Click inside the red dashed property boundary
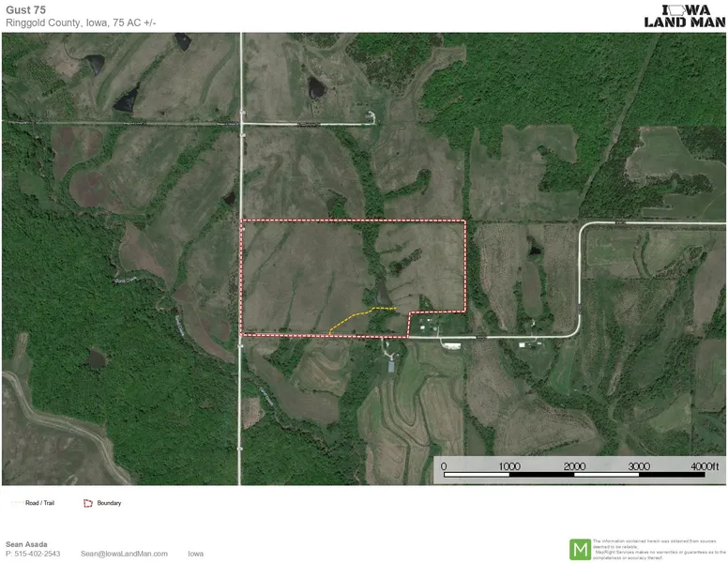This screenshot has height=563, width=728. (x=310, y=272)
